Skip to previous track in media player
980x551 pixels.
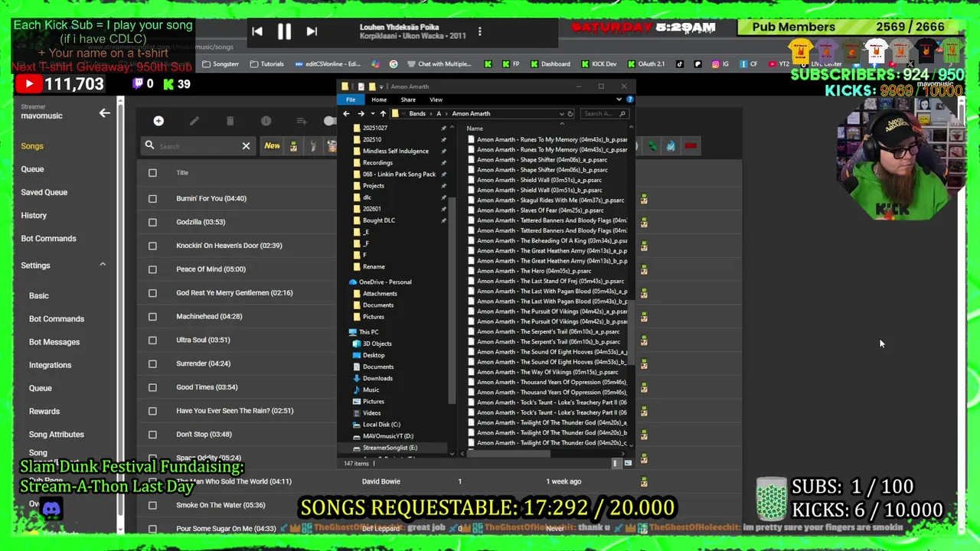click(x=257, y=31)
